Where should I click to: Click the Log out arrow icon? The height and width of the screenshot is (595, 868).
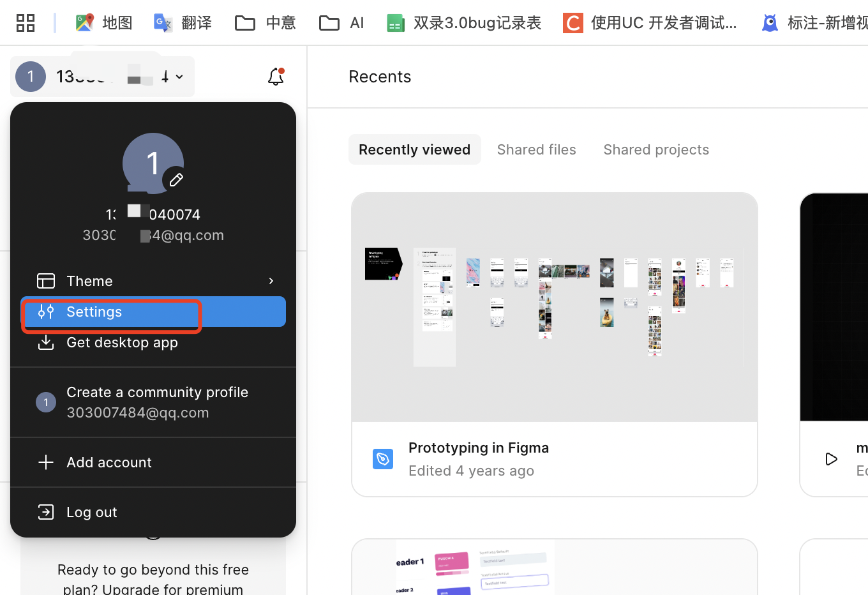pos(46,512)
